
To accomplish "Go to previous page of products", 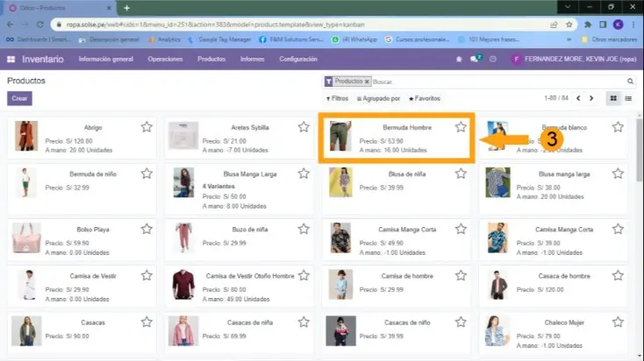I will click(576, 98).
